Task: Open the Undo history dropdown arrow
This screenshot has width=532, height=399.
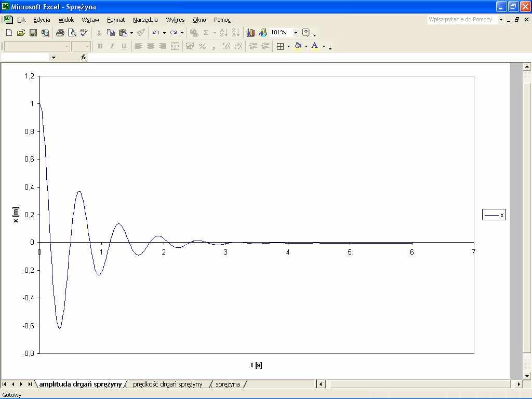Action: 164,33
